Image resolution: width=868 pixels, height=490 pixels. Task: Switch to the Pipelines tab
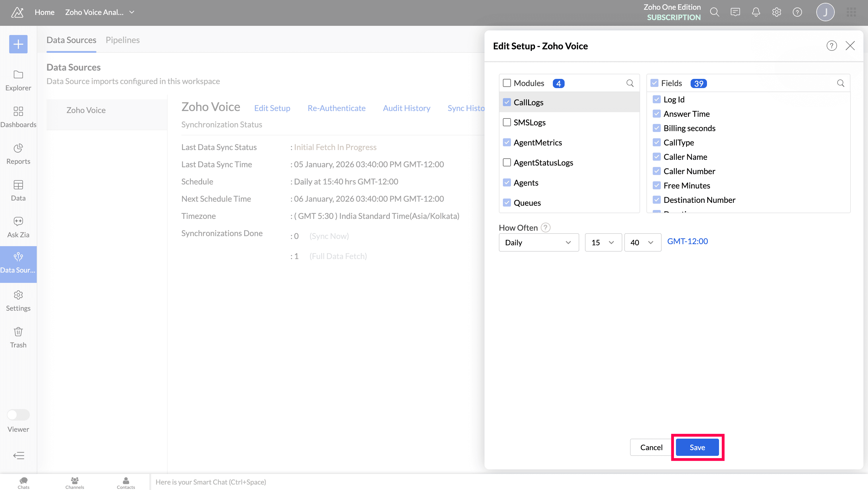click(x=122, y=40)
